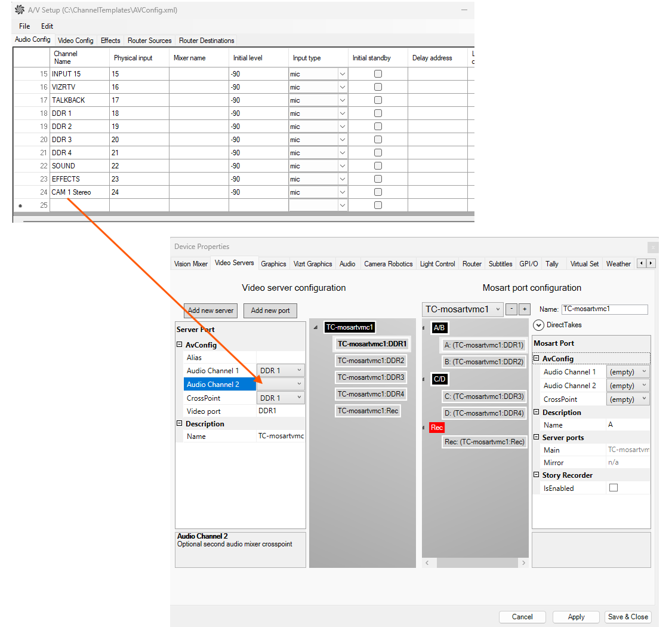Collapse the Server Port AvConfig section

tap(180, 345)
